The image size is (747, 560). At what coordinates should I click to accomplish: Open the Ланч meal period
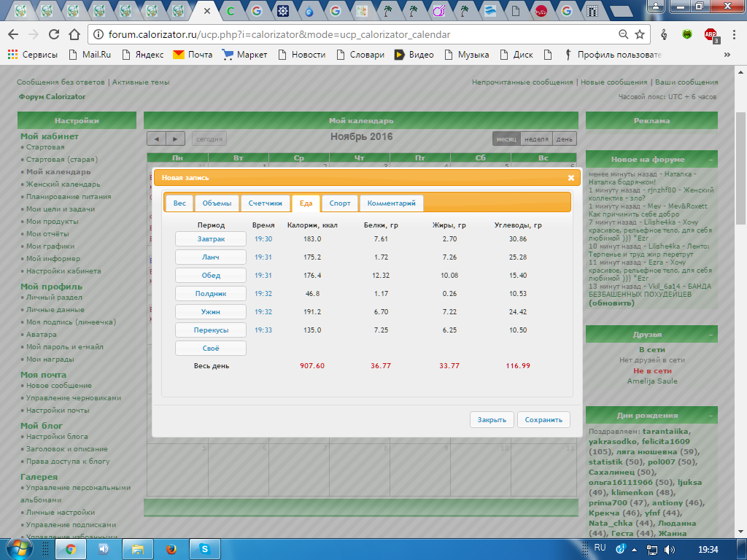[211, 257]
